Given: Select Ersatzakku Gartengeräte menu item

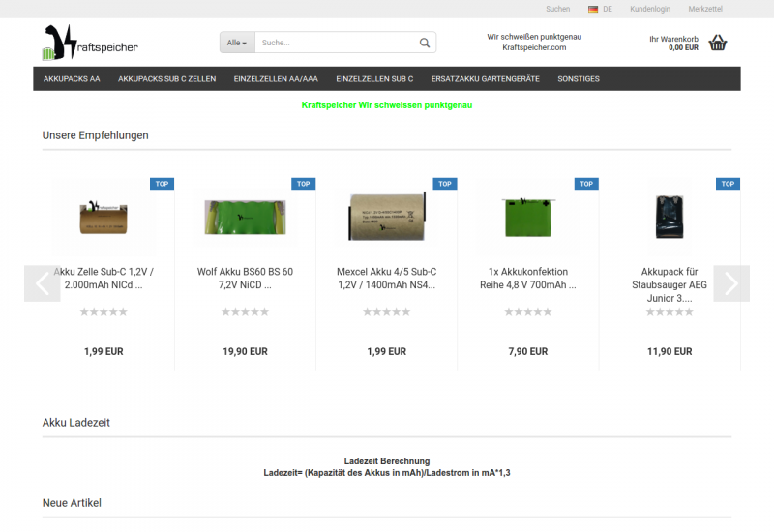Looking at the screenshot, I should point(485,78).
